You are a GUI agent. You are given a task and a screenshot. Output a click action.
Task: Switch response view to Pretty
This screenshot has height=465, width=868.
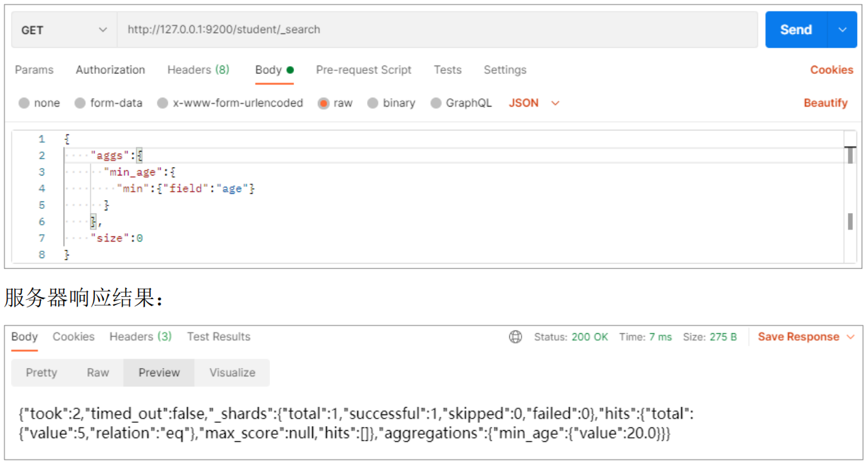coord(42,373)
